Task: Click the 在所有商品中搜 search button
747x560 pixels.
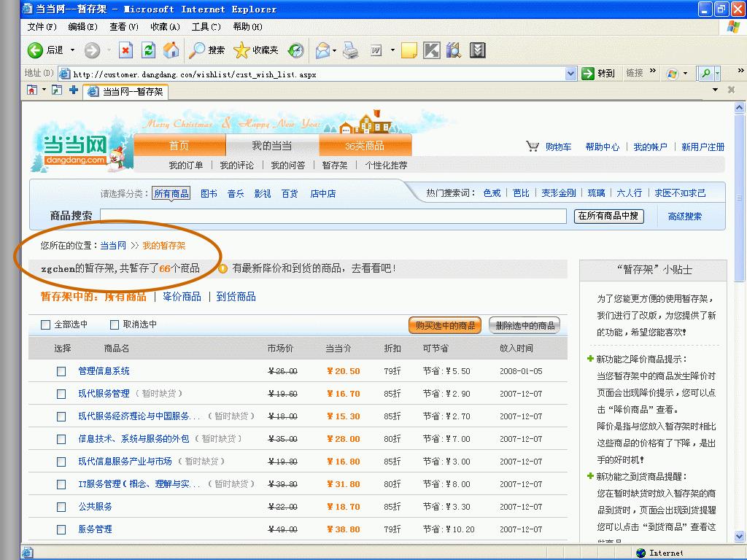Action: 608,216
